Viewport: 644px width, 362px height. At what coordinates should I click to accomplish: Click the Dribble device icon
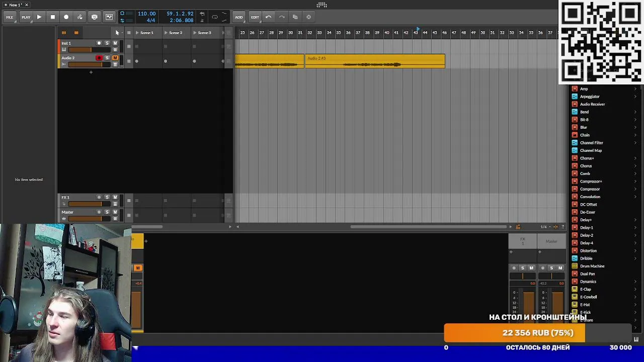pyautogui.click(x=575, y=258)
